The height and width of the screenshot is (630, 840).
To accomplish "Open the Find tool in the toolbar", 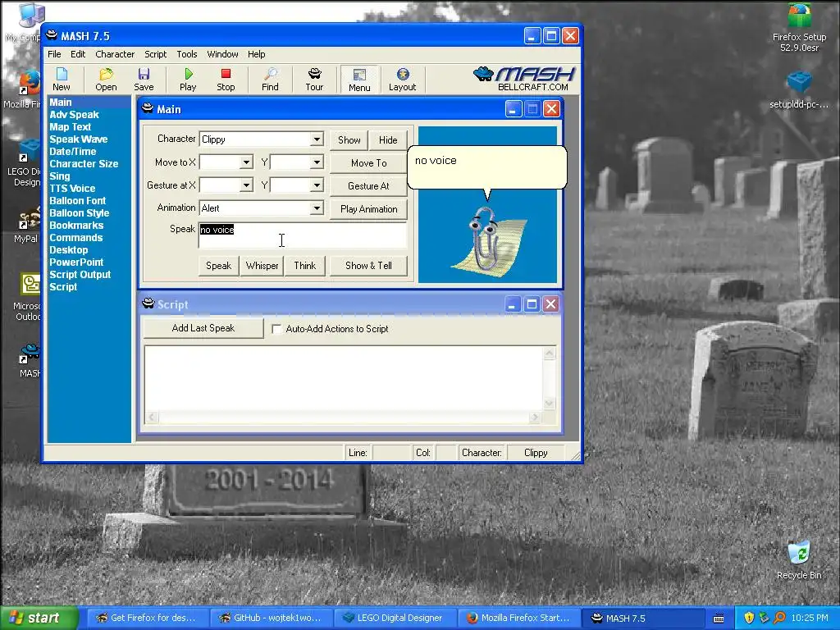I will click(x=270, y=80).
